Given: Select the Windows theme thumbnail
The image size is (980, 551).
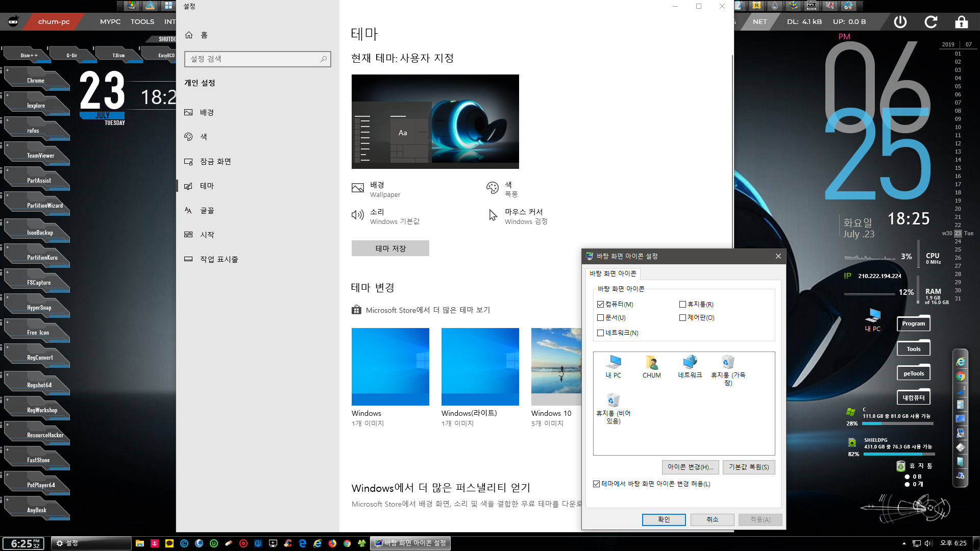Looking at the screenshot, I should tap(390, 367).
